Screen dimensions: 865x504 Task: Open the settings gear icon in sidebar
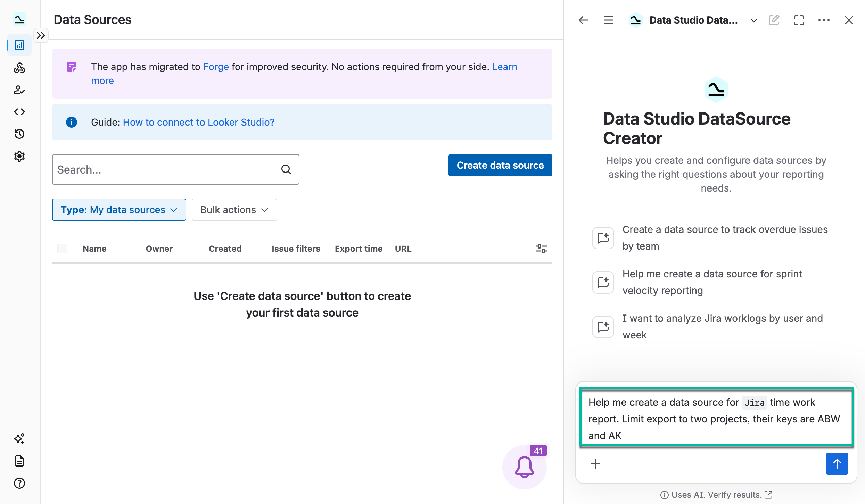[x=19, y=156]
